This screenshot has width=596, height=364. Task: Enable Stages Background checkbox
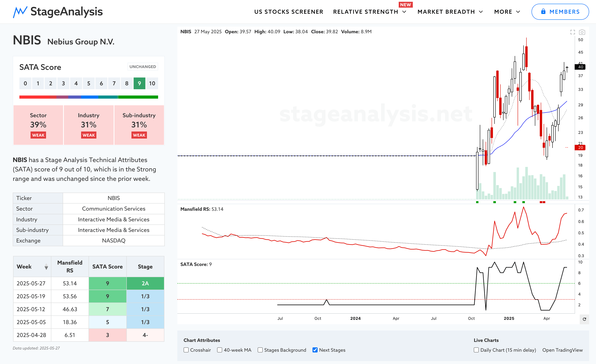[x=260, y=350]
